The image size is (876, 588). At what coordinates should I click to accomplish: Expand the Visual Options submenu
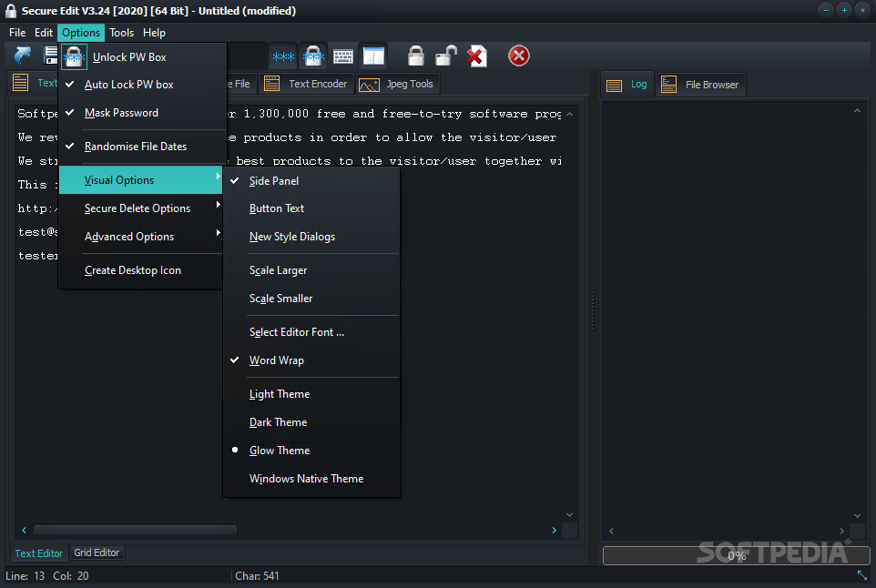(141, 180)
